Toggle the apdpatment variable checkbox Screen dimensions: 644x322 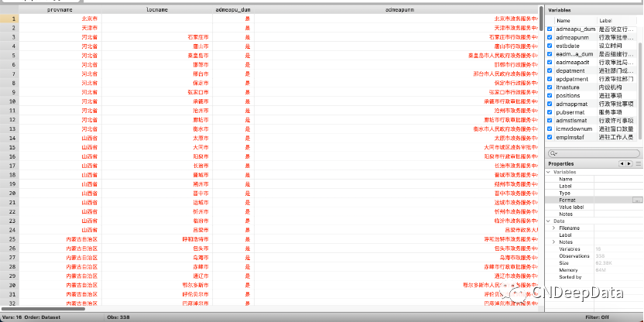pos(550,79)
